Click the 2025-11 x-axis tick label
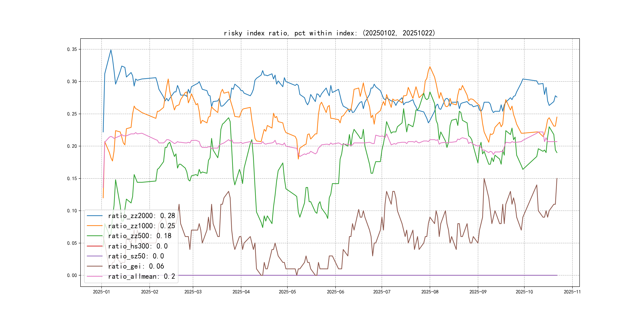This screenshot has height=322, width=644. pyautogui.click(x=572, y=292)
